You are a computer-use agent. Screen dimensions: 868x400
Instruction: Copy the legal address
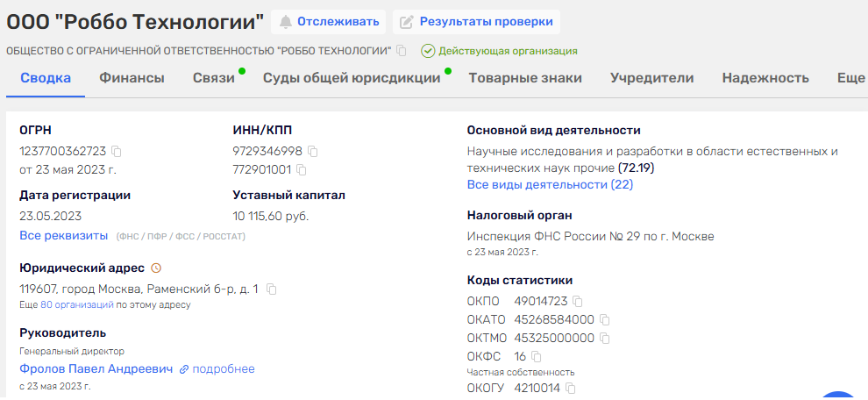[272, 289]
